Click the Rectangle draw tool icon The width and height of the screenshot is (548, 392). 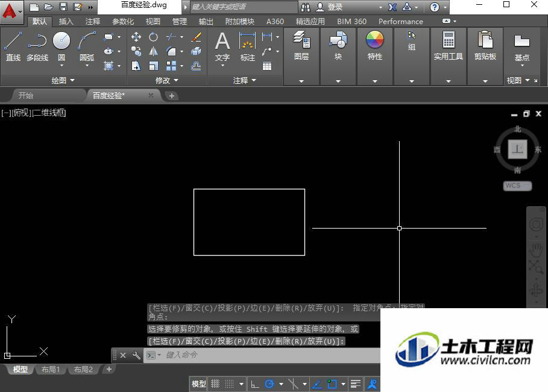point(109,37)
